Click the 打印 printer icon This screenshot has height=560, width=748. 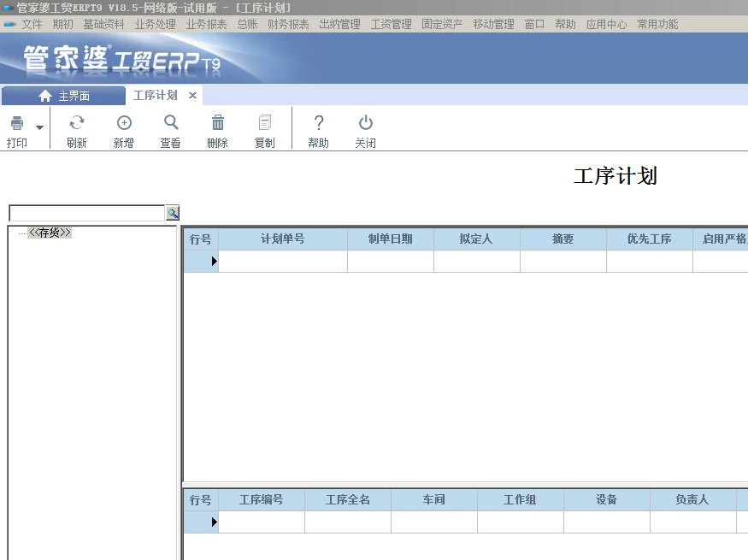[x=17, y=123]
